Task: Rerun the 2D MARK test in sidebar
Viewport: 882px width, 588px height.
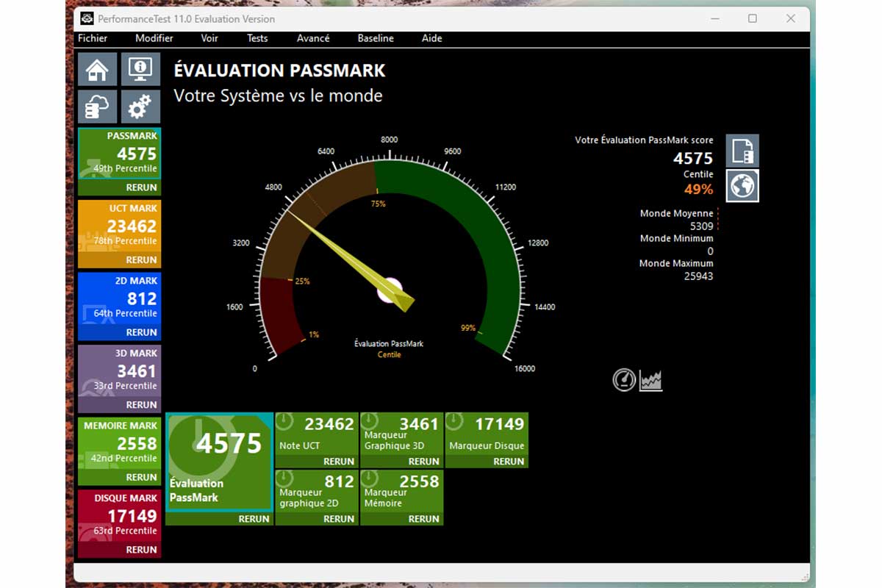Action: click(x=141, y=332)
